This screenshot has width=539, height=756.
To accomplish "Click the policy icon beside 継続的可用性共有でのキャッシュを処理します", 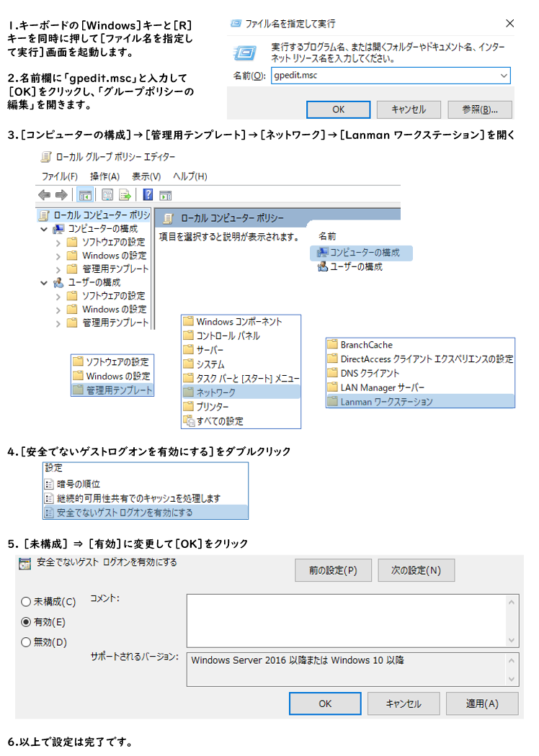I will [49, 498].
